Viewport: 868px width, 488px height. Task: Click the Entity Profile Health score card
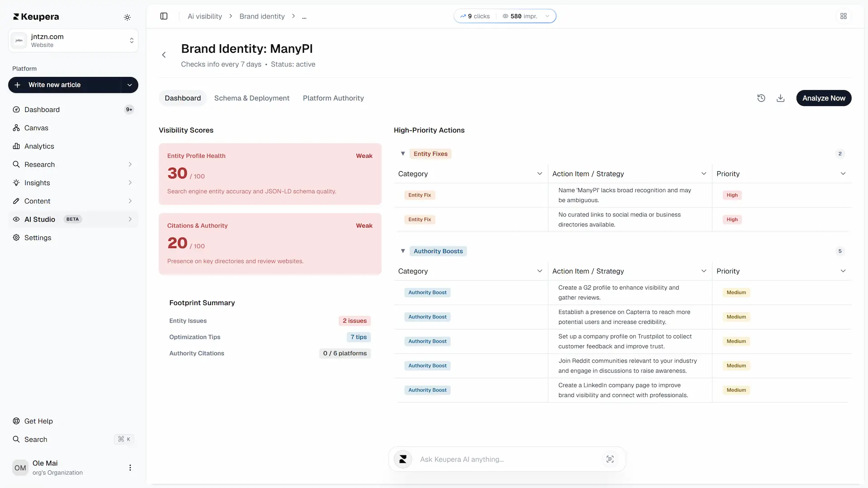270,174
